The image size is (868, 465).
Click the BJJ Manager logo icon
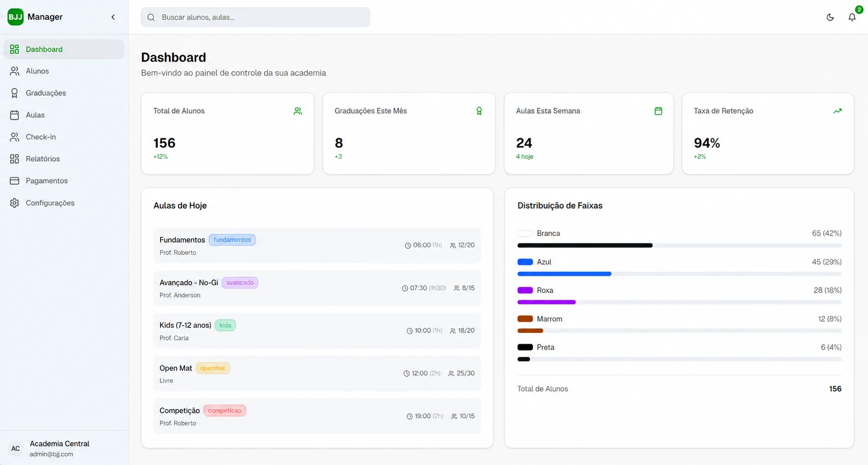15,17
